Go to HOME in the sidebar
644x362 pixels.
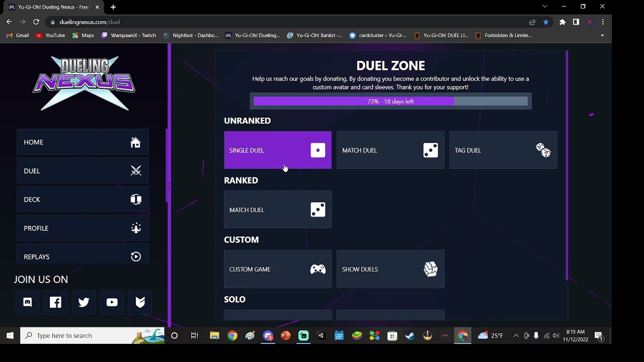83,142
